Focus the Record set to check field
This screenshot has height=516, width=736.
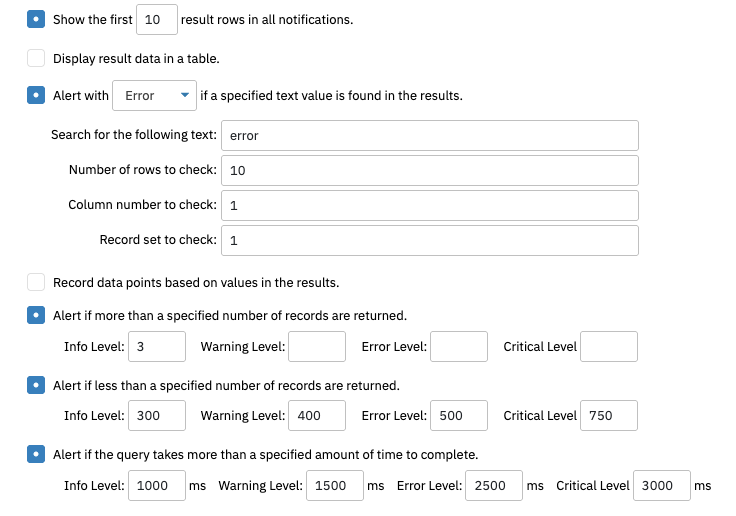pos(430,240)
